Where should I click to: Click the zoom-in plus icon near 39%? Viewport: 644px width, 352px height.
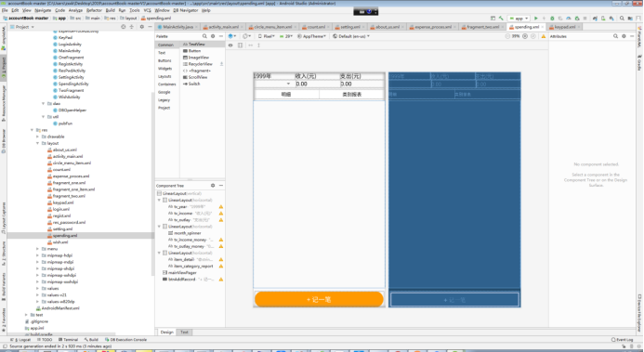(x=525, y=36)
